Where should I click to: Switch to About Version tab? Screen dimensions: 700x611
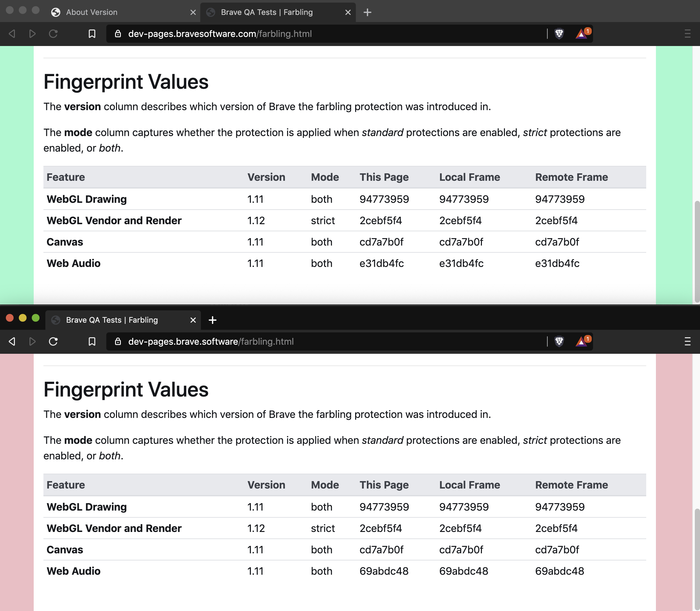click(123, 12)
